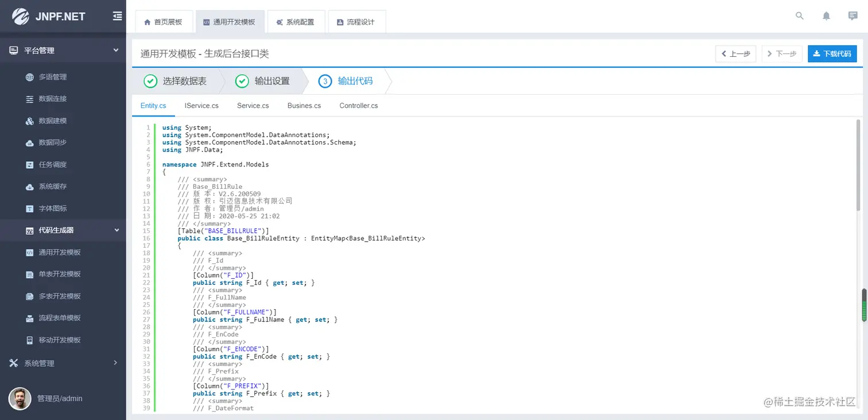
Task: Click the 任务调度 calendar icon
Action: [30, 165]
